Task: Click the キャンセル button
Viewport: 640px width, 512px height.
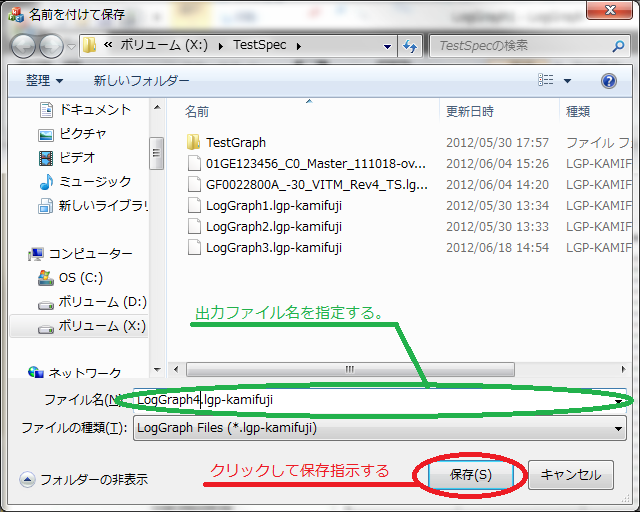Action: pos(571,475)
